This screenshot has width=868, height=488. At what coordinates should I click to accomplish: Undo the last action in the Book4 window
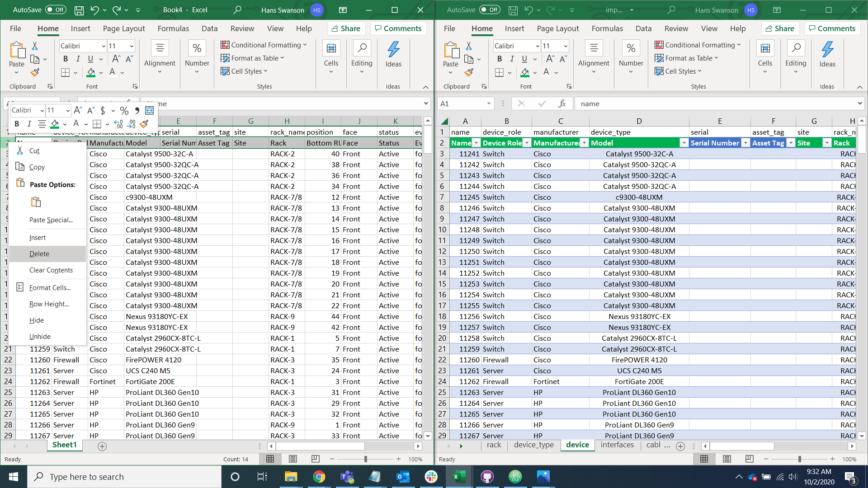pos(94,10)
